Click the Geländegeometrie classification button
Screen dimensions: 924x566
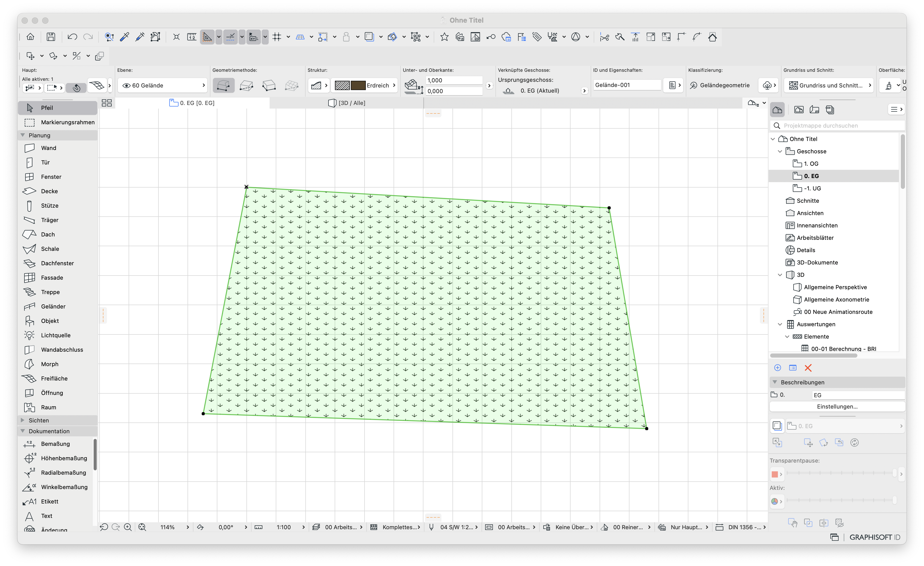720,85
